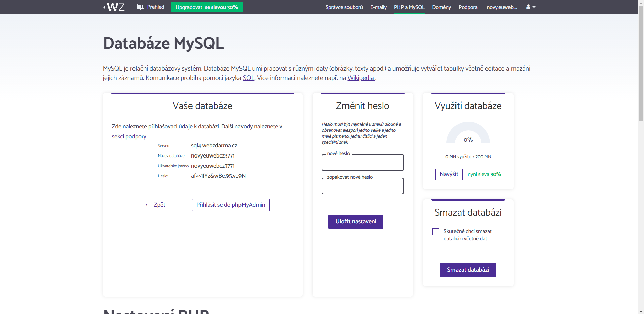The height and width of the screenshot is (314, 644).
Task: Select server value sql4.webzdarma.cz
Action: [x=214, y=146]
